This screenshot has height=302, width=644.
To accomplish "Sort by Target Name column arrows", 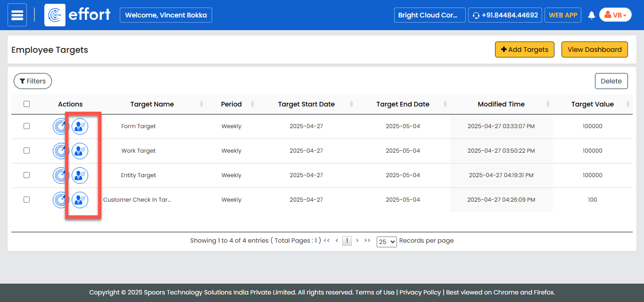I will [x=202, y=104].
